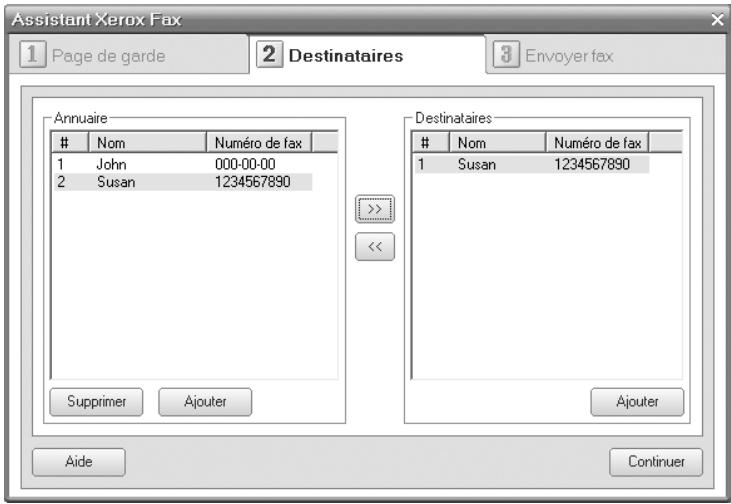Add selected contact with >> button

375,209
